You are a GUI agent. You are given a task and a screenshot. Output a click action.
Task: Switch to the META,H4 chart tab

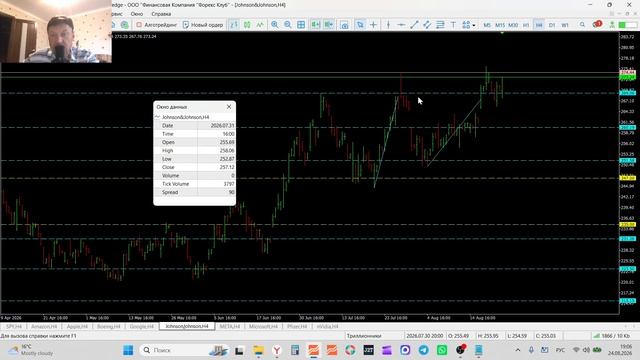(x=230, y=327)
